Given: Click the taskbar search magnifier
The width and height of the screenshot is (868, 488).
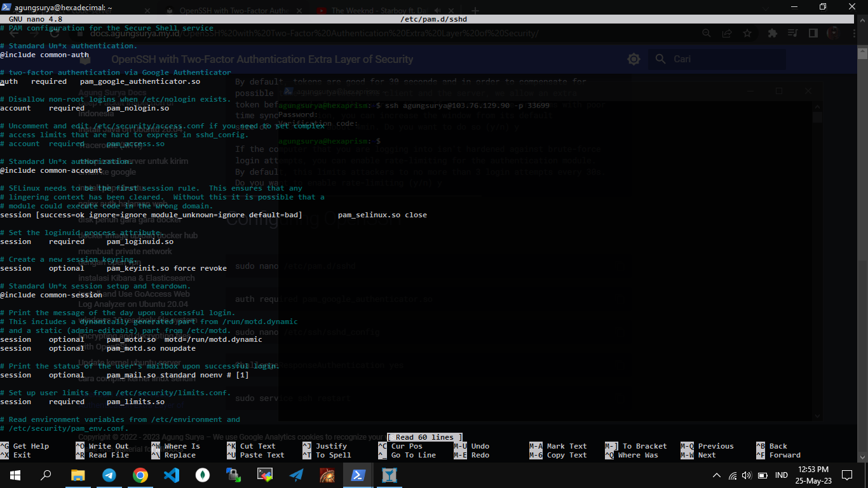Looking at the screenshot, I should (x=46, y=475).
